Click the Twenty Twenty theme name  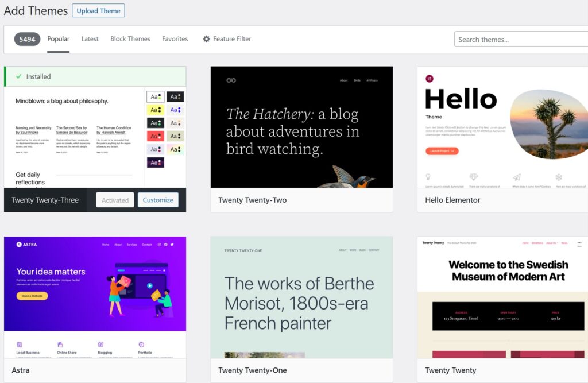point(450,370)
